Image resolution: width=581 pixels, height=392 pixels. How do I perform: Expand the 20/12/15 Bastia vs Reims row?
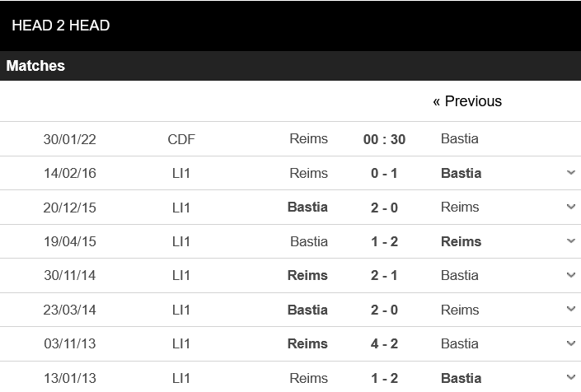pos(570,207)
